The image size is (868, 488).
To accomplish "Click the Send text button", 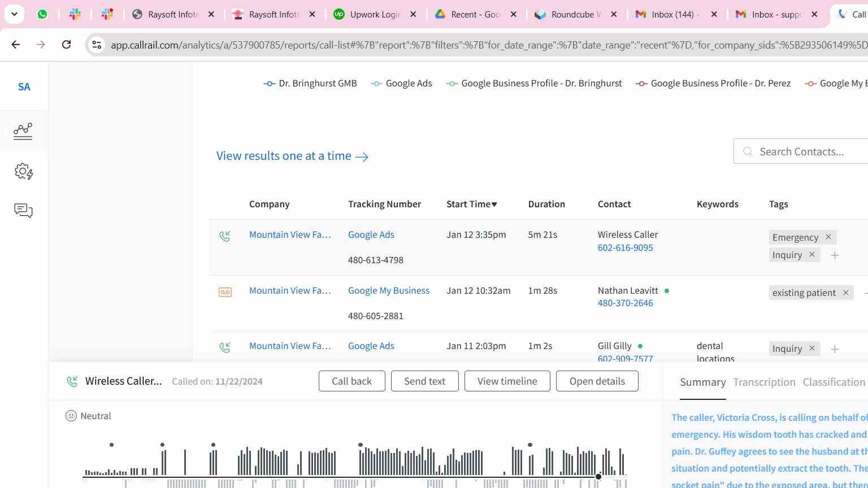I will [x=425, y=381].
